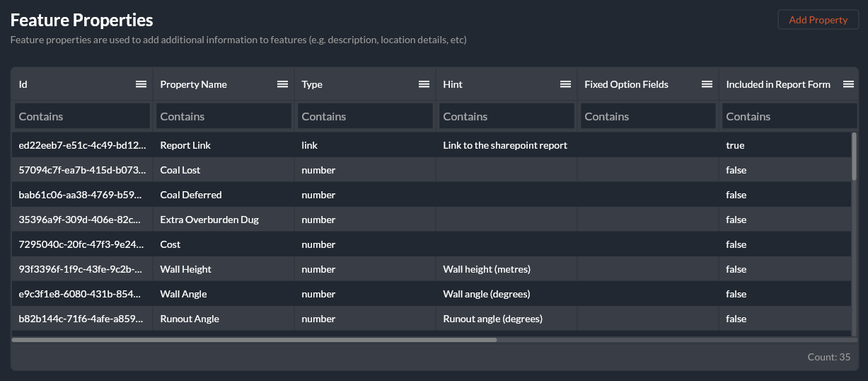Sort by the Property Name column header
Screen dimensions: 868x381
point(193,84)
